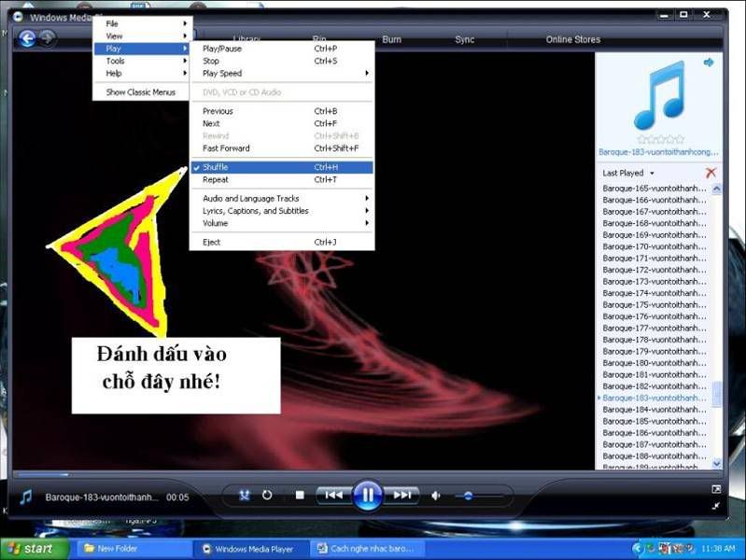This screenshot has width=746, height=560.
Task: Click the Back navigation arrow
Action: (28, 38)
